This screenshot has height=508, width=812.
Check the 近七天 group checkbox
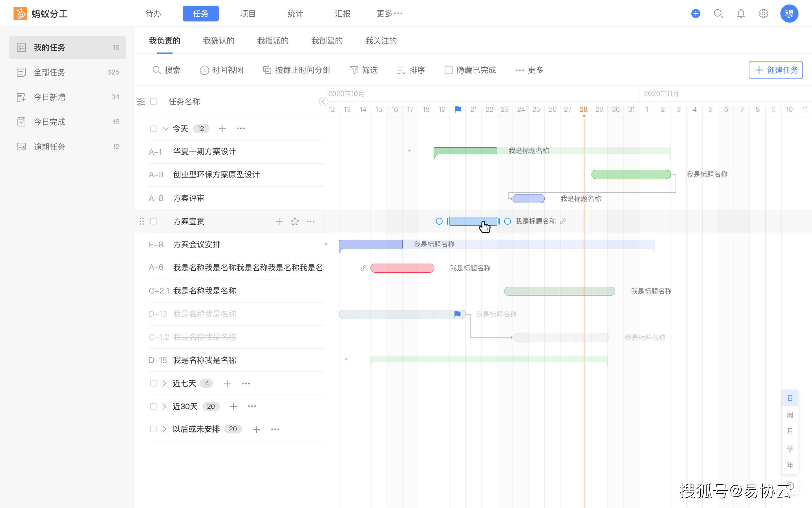click(x=153, y=383)
